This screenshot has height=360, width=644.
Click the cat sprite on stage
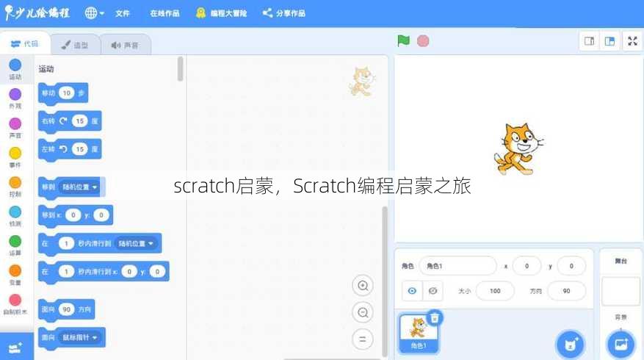(x=518, y=148)
